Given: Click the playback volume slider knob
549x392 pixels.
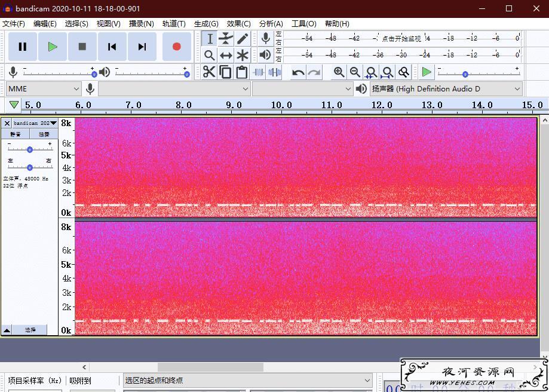Looking at the screenshot, I should coord(187,74).
